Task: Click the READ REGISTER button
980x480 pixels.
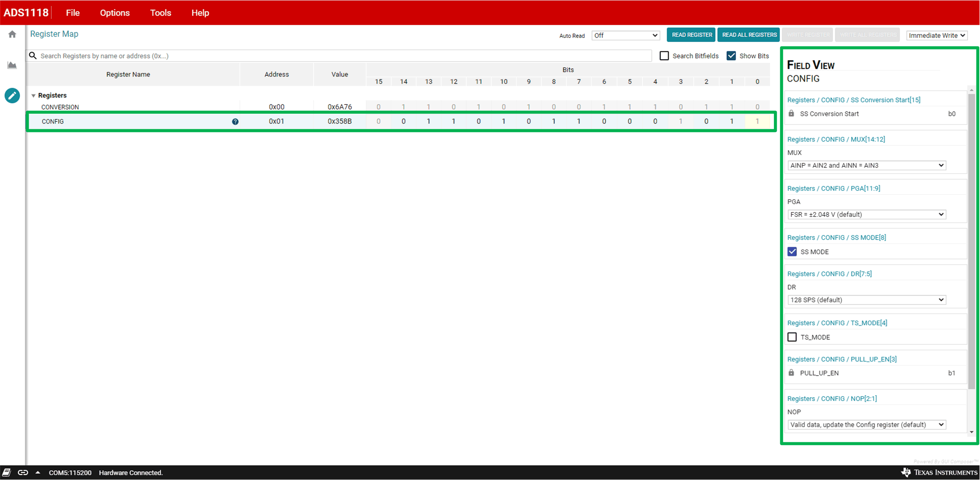Action: 692,35
